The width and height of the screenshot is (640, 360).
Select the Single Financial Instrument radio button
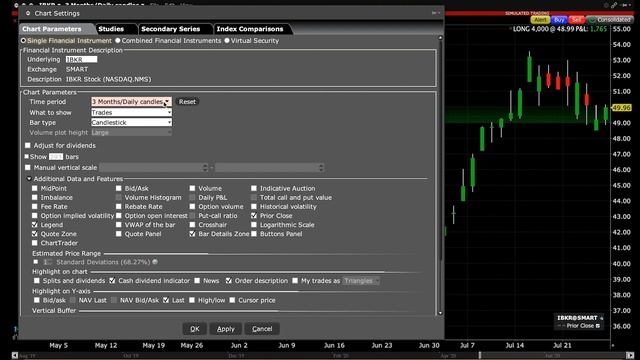(23, 41)
